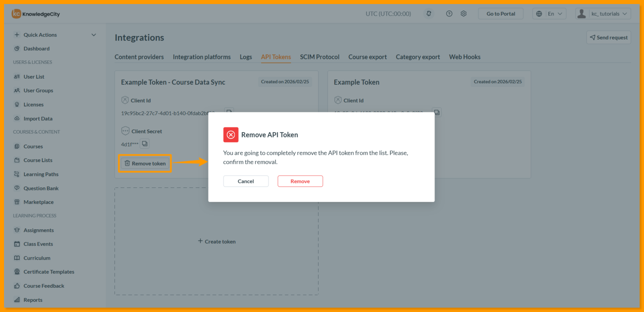Open the En language dropdown
The height and width of the screenshot is (312, 644).
(x=549, y=14)
